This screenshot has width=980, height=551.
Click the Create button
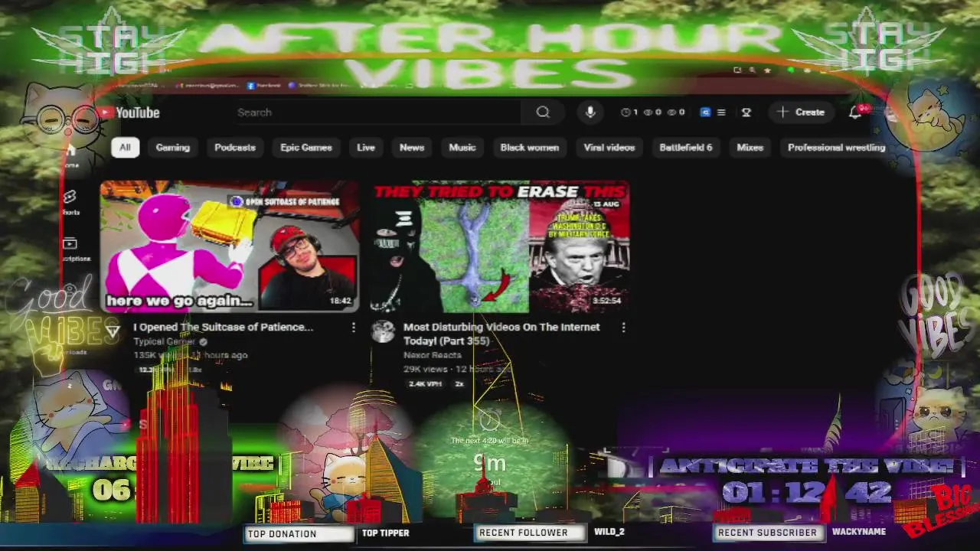pos(801,112)
